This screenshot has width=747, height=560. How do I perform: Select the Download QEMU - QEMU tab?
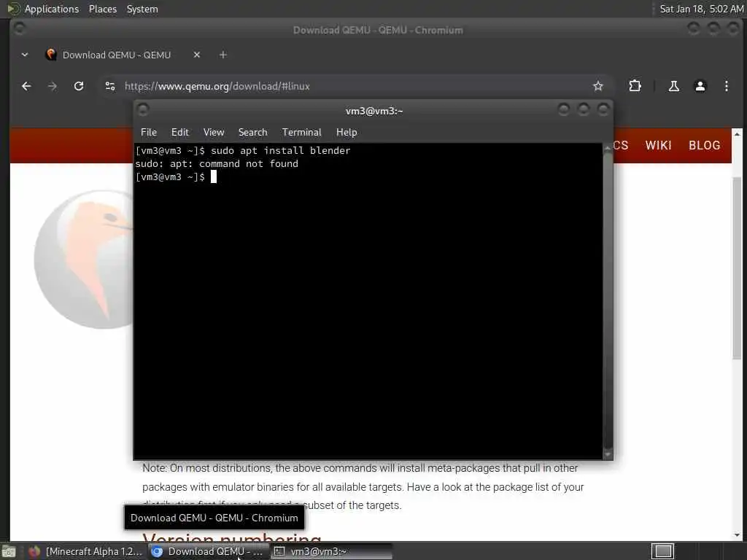(117, 55)
